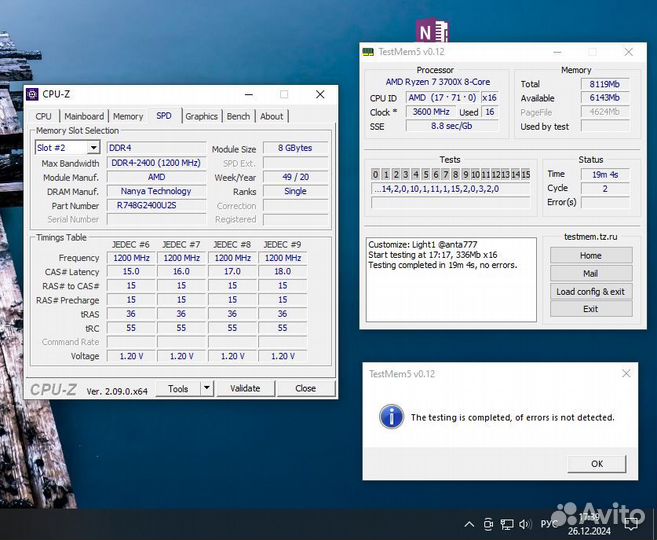Switch to the Bench tab
Image resolution: width=657 pixels, height=540 pixels.
click(x=238, y=116)
